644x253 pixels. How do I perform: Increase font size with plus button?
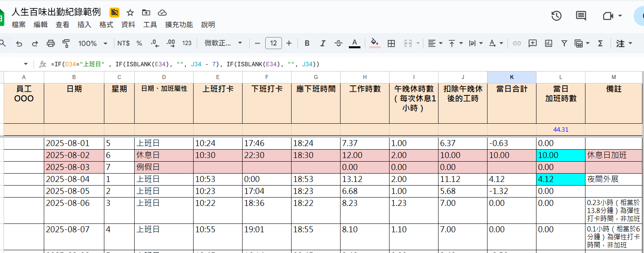[289, 43]
